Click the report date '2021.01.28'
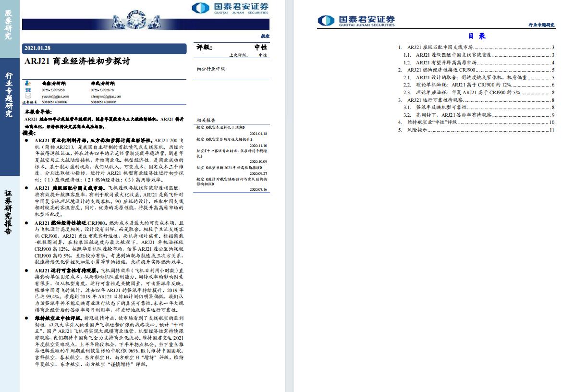The image size is (574, 392). 37,49
